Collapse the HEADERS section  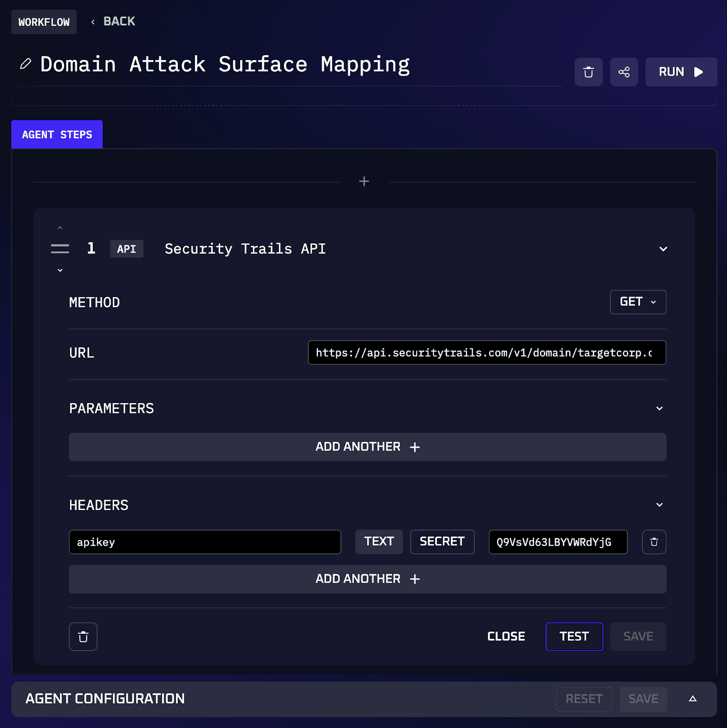point(659,505)
